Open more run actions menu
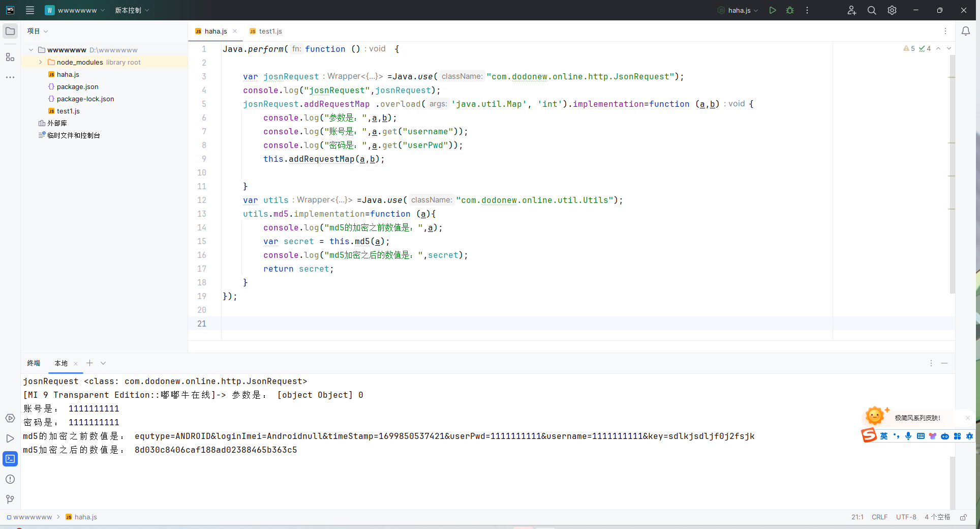 [807, 10]
